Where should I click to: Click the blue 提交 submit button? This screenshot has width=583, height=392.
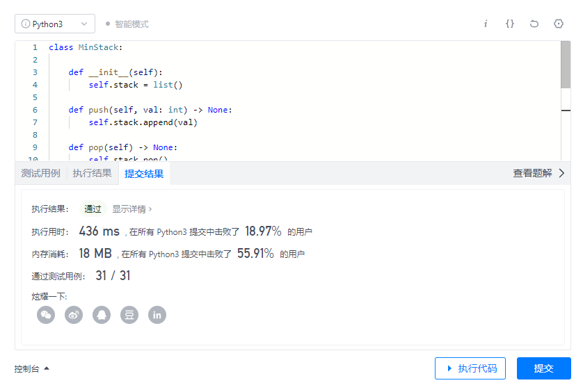tap(544, 368)
